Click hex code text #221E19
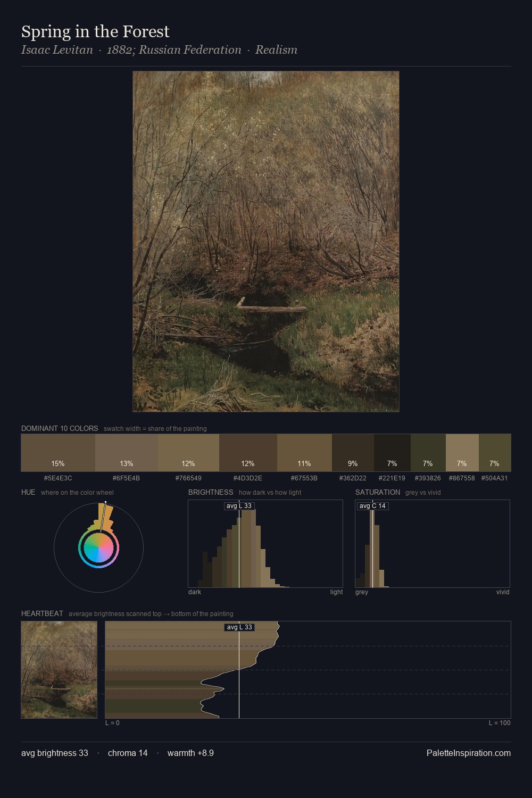The height and width of the screenshot is (798, 532). pyautogui.click(x=392, y=478)
